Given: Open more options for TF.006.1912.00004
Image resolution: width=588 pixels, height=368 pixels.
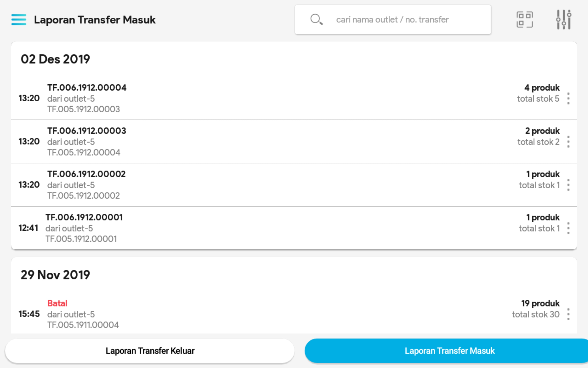Looking at the screenshot, I should pyautogui.click(x=568, y=98).
